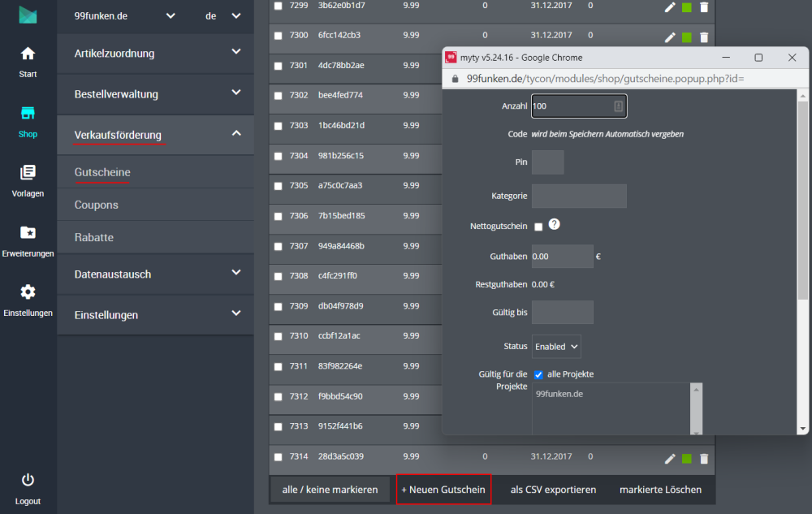Click the green status square for voucher 7300
Screen dimensions: 812x514
point(687,37)
